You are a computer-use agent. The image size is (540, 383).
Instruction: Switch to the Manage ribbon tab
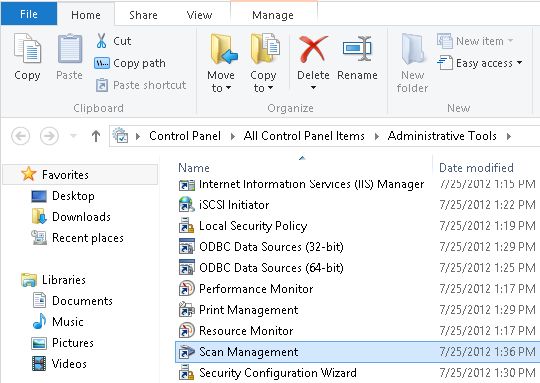pos(273,15)
